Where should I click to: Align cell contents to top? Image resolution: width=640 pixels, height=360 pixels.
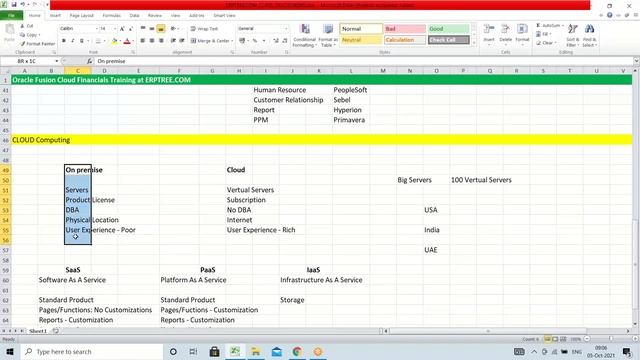pos(142,29)
